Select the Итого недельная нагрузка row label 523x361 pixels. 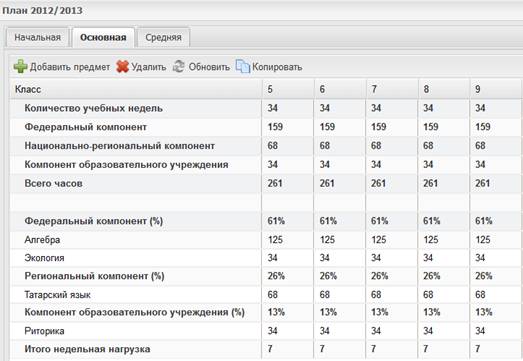[87, 349]
